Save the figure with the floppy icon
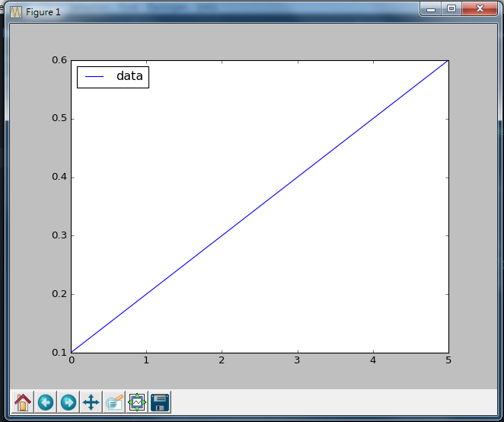Image resolution: width=504 pixels, height=422 pixels. tap(160, 402)
